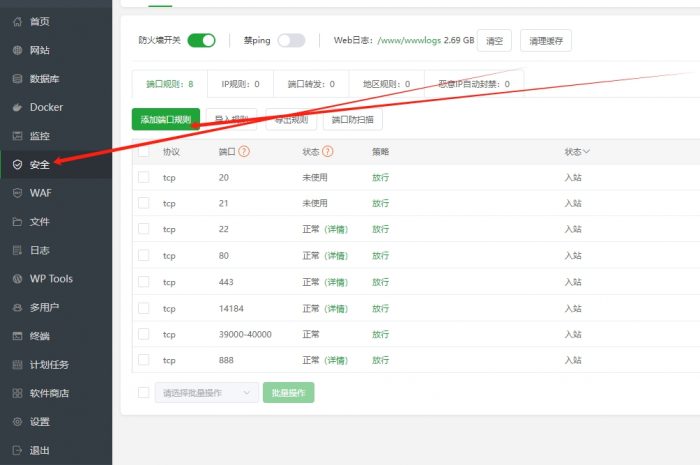Click the help icon beside 状态 header
The height and width of the screenshot is (465, 700).
328,151
